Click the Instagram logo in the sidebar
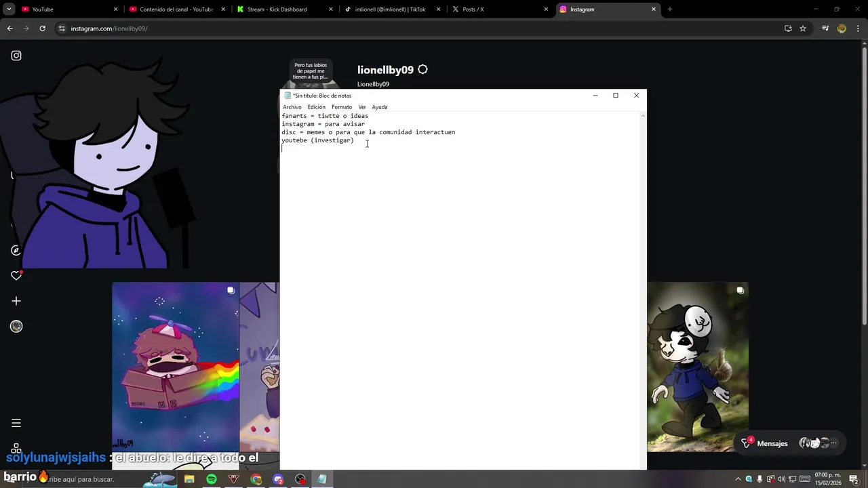 pyautogui.click(x=16, y=56)
